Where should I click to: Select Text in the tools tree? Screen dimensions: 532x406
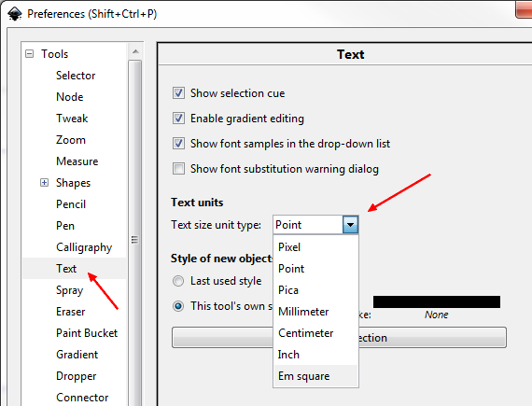pyautogui.click(x=66, y=269)
